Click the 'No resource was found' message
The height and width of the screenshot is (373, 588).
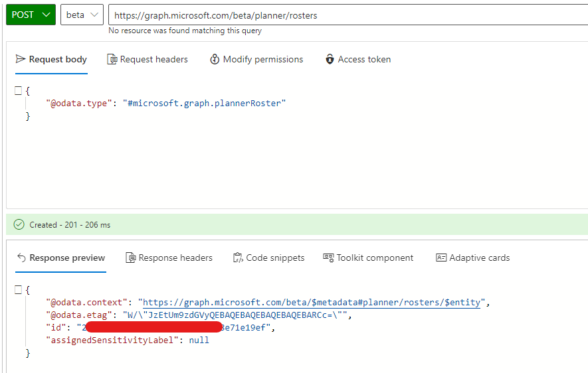pos(185,31)
